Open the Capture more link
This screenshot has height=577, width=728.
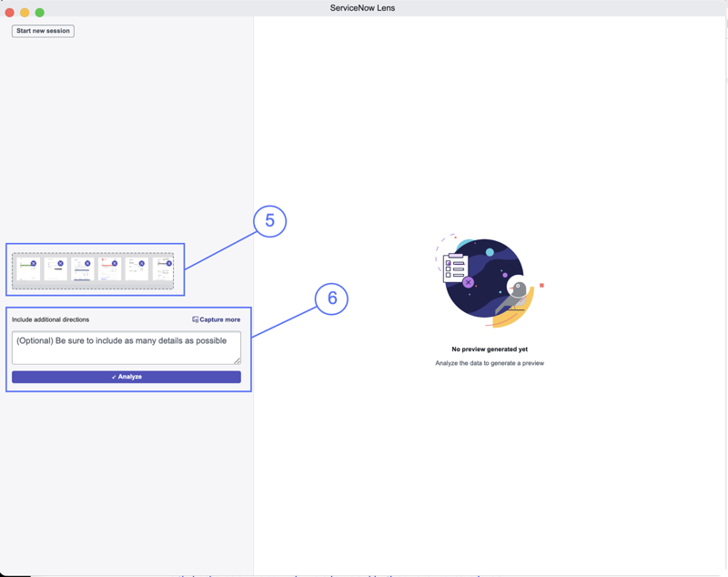point(217,319)
